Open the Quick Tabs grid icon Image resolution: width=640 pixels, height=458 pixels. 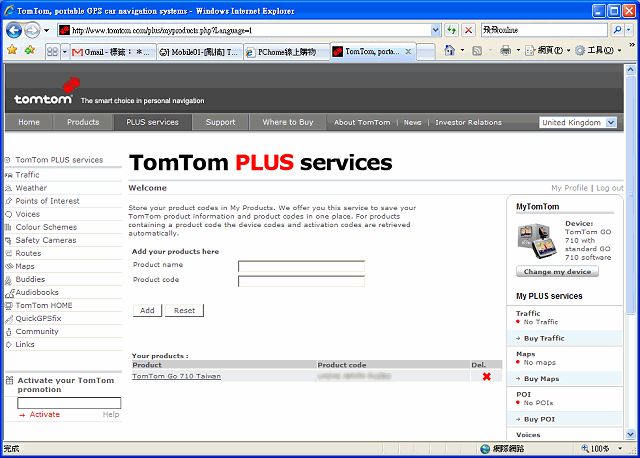(x=52, y=52)
